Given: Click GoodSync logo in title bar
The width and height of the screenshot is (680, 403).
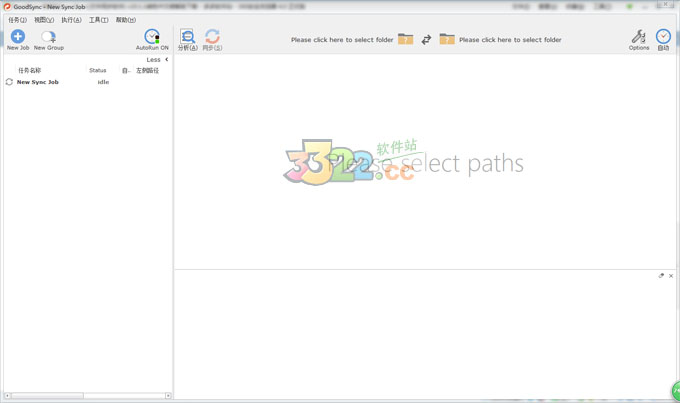Looking at the screenshot, I should 7,7.
